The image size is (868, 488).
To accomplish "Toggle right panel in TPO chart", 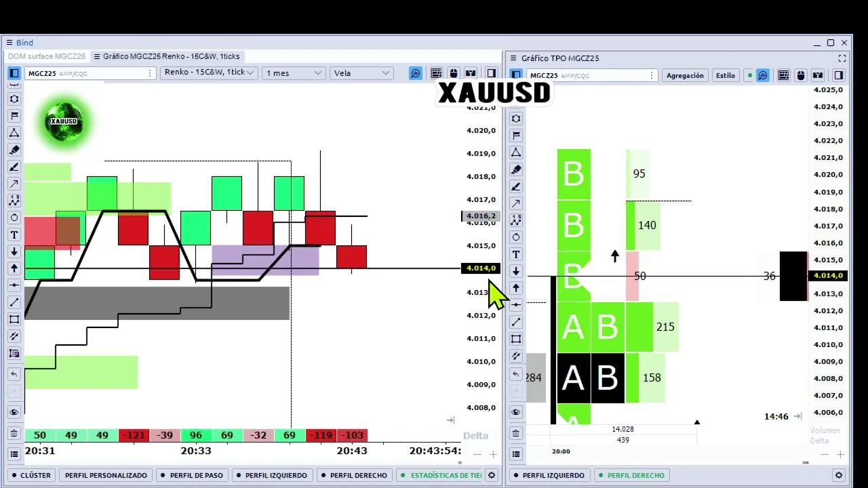I will pyautogui.click(x=839, y=75).
